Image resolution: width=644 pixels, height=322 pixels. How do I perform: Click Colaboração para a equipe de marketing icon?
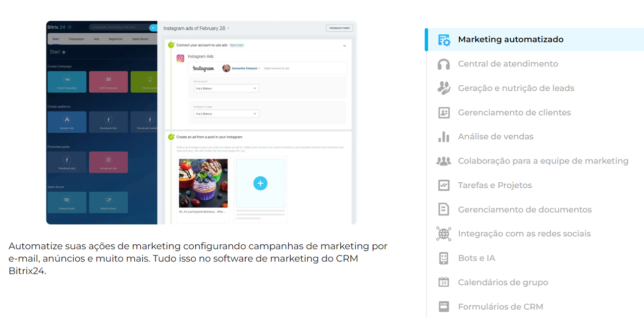444,161
